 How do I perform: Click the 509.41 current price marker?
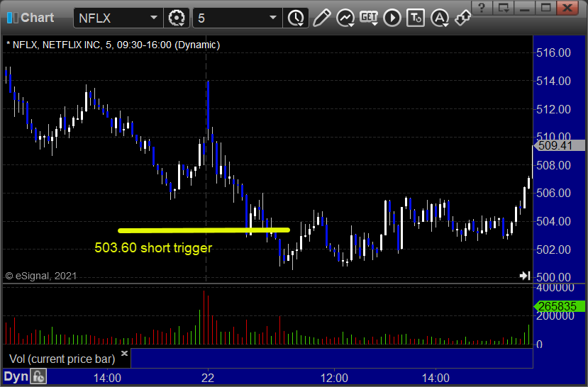tap(559, 145)
